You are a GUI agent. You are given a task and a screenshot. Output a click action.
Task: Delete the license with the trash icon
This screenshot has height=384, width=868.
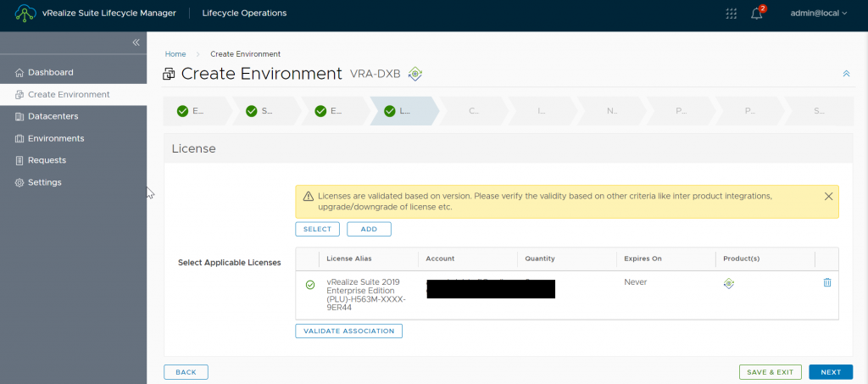point(827,282)
